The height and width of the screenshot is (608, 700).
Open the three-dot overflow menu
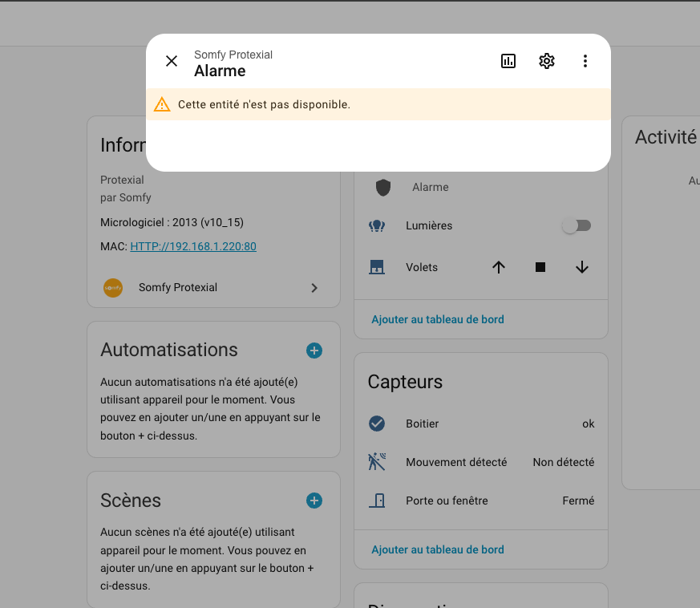click(x=585, y=61)
